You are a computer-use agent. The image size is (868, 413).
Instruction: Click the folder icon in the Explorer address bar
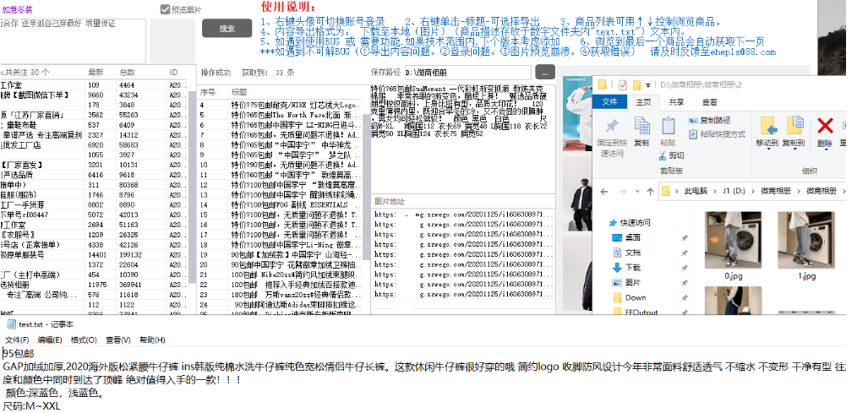pos(666,191)
